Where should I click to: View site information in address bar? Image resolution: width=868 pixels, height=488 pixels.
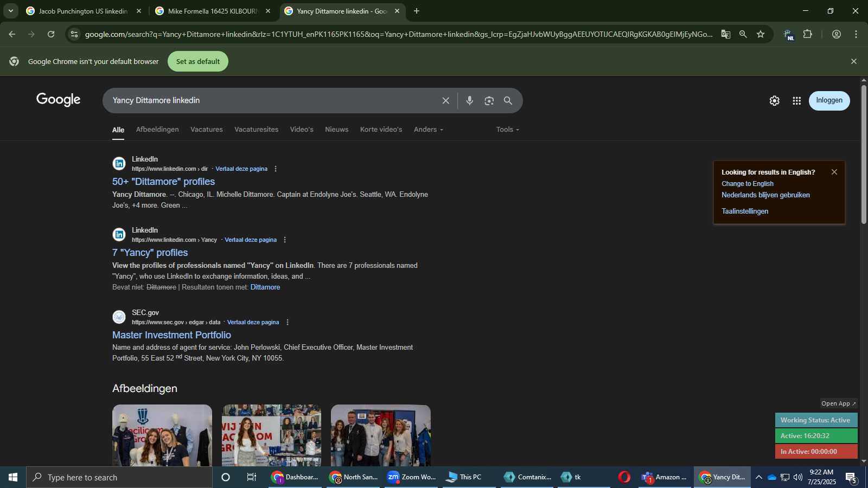74,34
